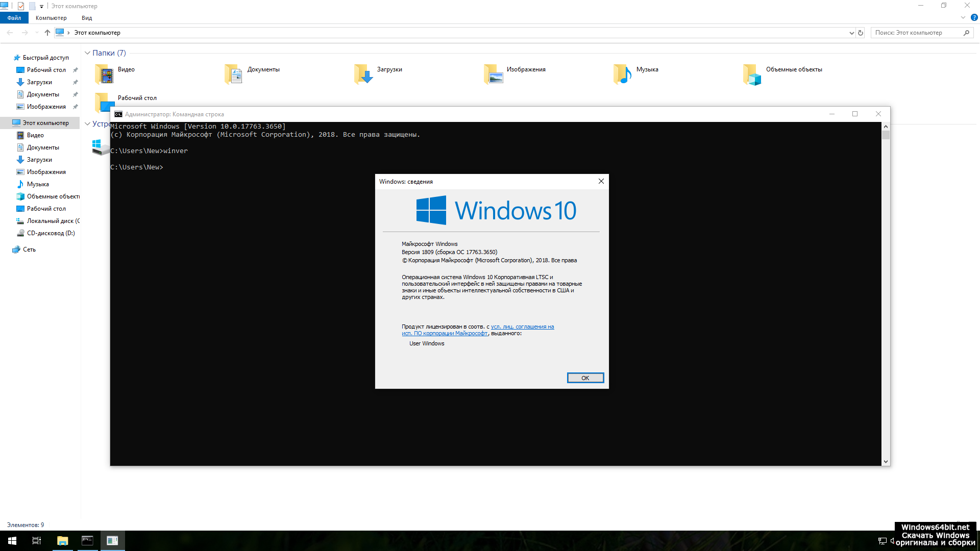Click the Task View taskbar icon
980x551 pixels.
[x=37, y=541]
